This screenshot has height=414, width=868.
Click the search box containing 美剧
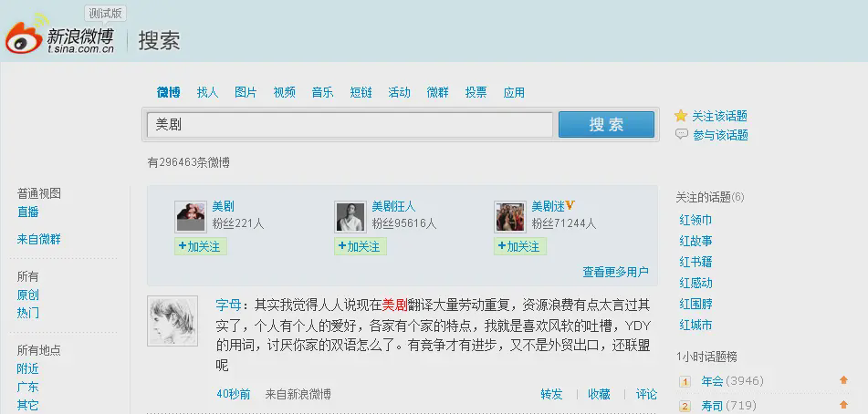click(x=350, y=125)
